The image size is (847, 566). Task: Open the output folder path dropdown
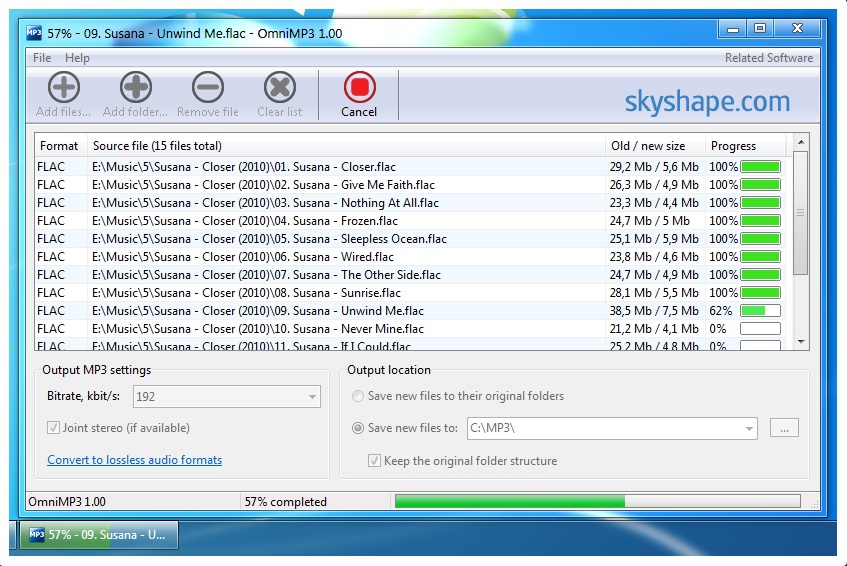[748, 428]
